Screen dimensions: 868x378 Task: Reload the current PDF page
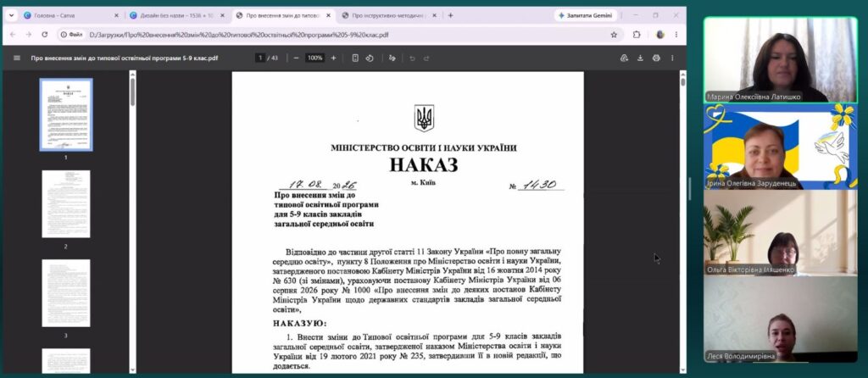[x=45, y=34]
